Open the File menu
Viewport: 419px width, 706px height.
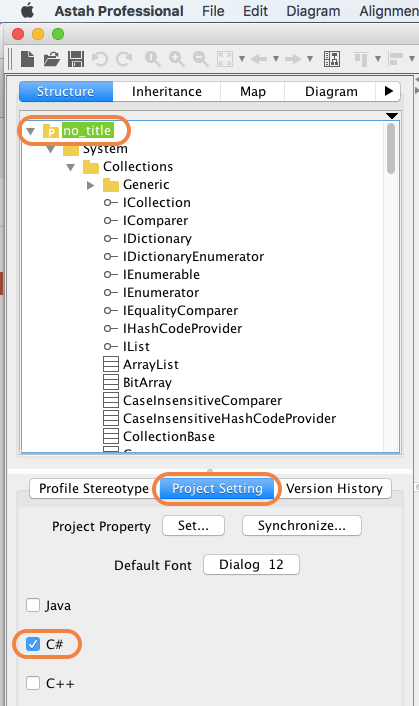point(213,11)
